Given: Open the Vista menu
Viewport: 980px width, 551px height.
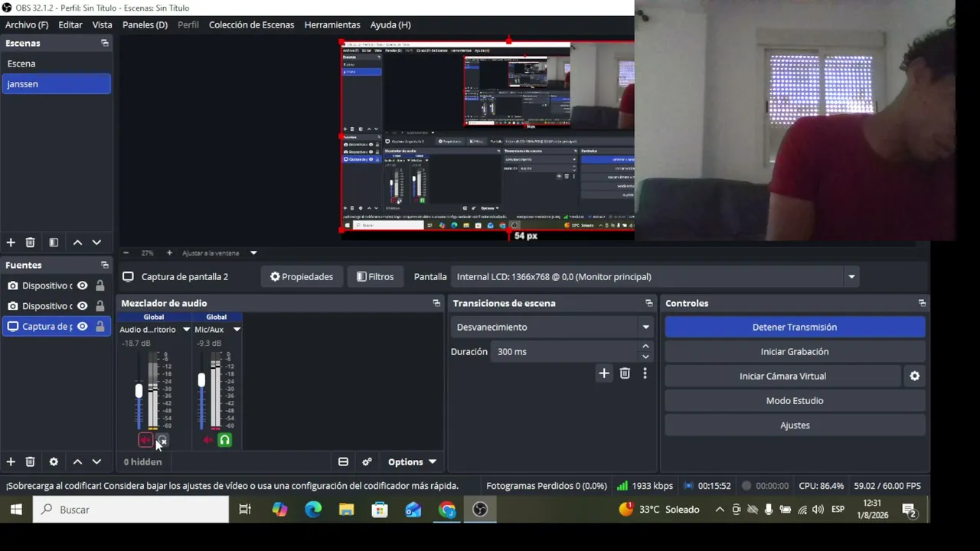Looking at the screenshot, I should pyautogui.click(x=103, y=24).
